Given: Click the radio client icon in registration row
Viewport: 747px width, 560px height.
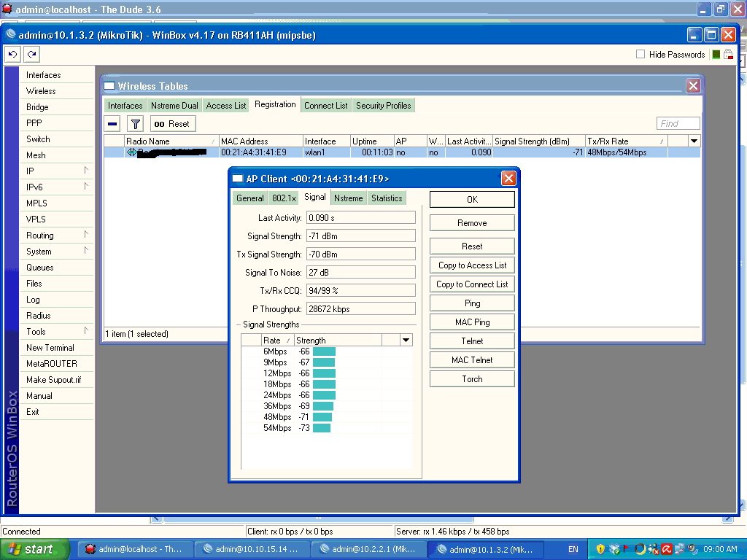Looking at the screenshot, I should 131,152.
